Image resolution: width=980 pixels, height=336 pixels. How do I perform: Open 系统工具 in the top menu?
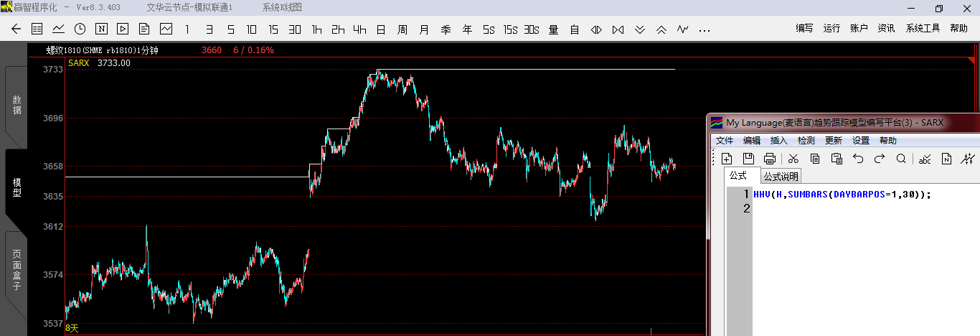click(923, 29)
